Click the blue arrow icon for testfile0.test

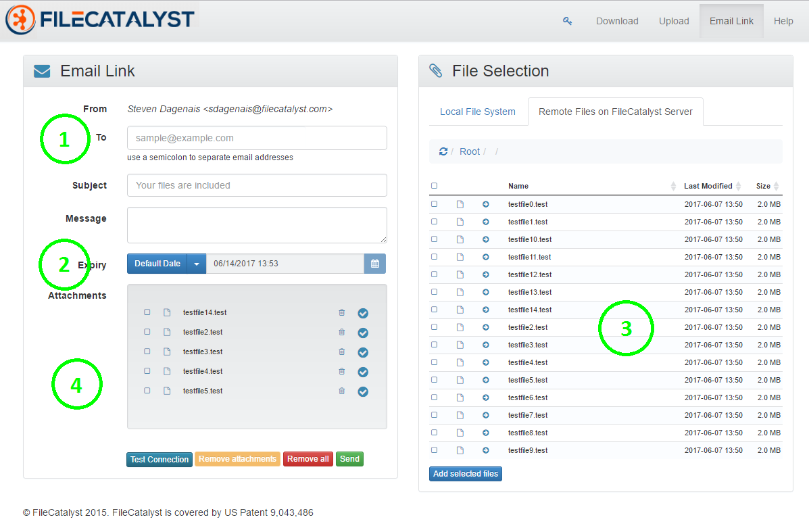(x=485, y=204)
